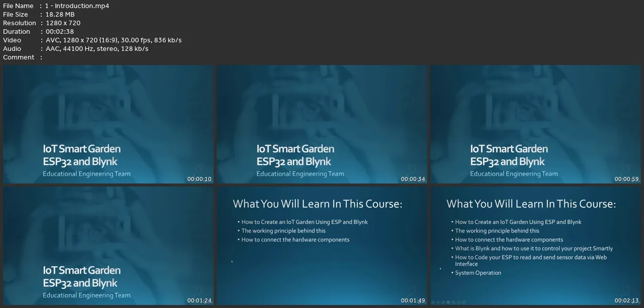Click the 'Comment' label in the header

point(19,57)
